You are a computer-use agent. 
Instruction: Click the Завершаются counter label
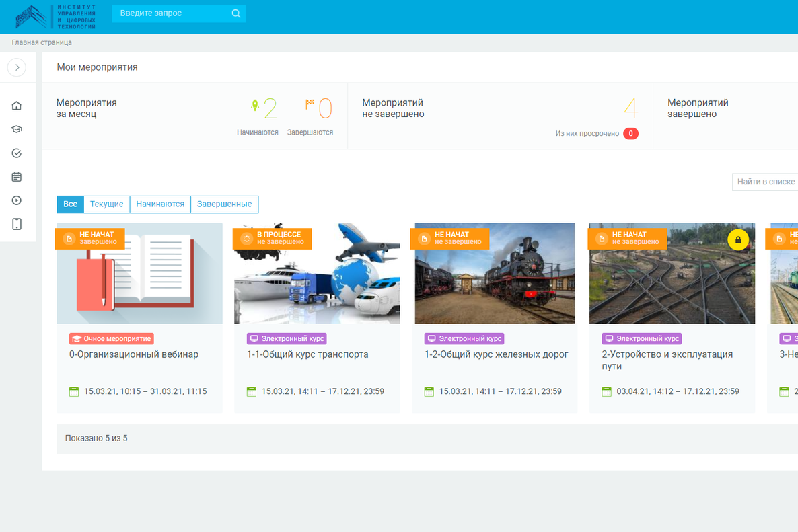[x=310, y=132]
